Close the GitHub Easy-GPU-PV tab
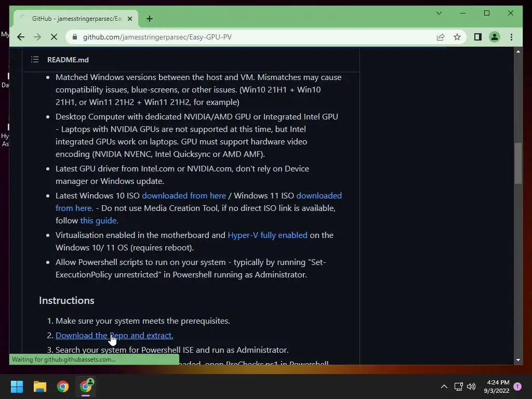This screenshot has height=399, width=532. 129,19
